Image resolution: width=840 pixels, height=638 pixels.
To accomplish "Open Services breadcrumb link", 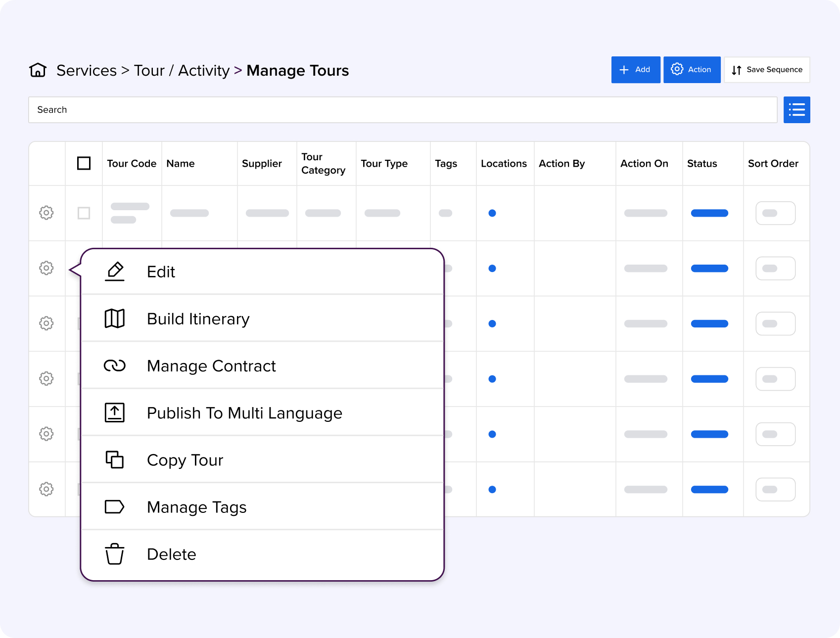I will (x=87, y=70).
